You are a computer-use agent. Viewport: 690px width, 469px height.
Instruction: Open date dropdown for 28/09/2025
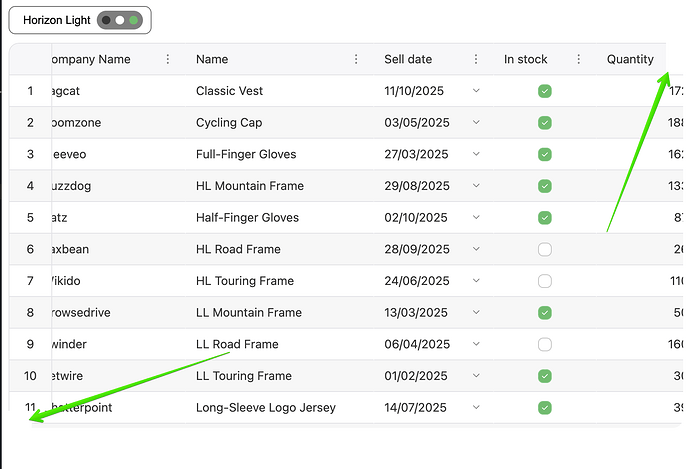point(476,249)
